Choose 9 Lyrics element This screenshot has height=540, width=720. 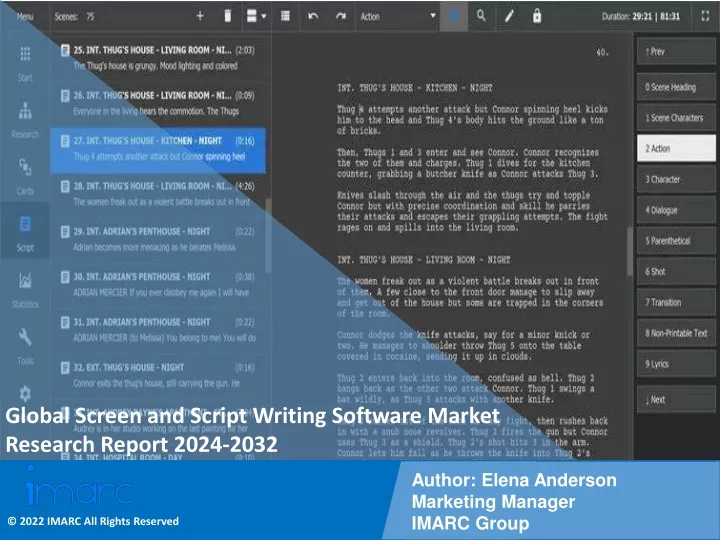click(x=676, y=364)
